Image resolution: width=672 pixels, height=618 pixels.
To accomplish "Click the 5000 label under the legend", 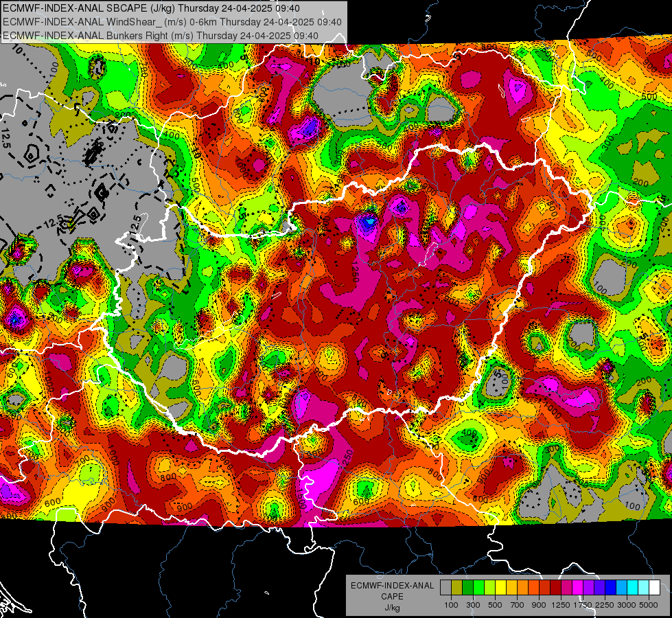I will pos(649,605).
